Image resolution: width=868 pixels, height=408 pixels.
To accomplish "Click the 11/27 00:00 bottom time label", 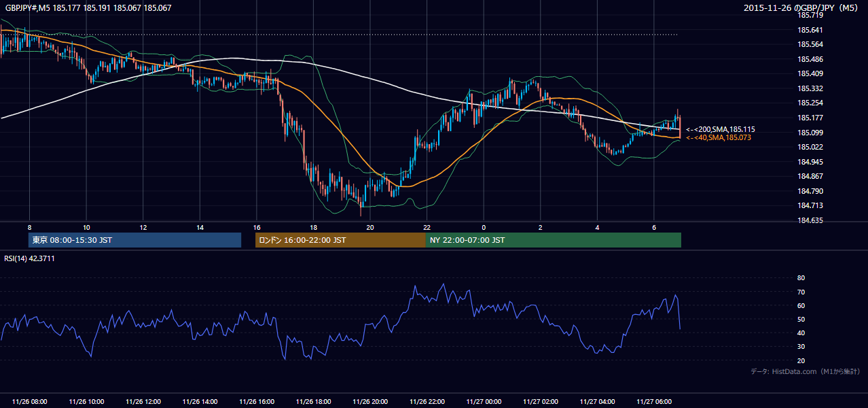I will coord(484,402).
